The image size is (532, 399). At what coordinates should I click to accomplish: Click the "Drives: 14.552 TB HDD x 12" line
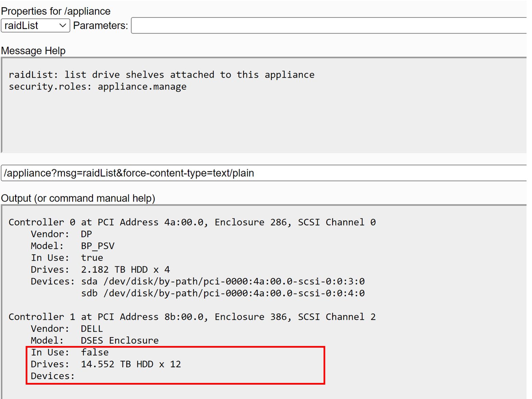106,364
